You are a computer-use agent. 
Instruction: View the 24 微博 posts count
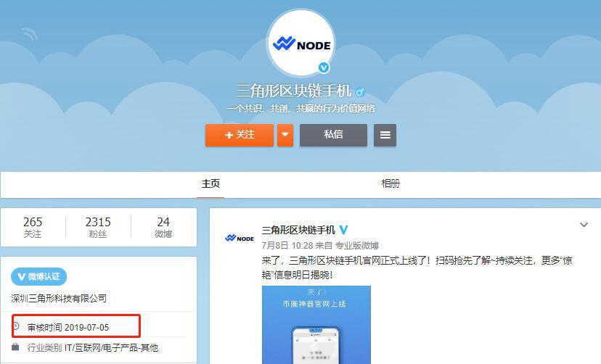[163, 228]
